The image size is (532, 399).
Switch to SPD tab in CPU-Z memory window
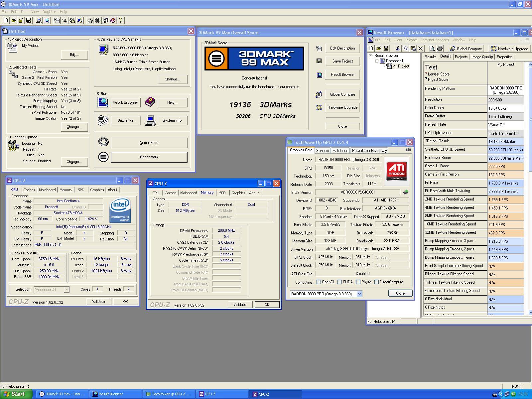pyautogui.click(x=222, y=193)
